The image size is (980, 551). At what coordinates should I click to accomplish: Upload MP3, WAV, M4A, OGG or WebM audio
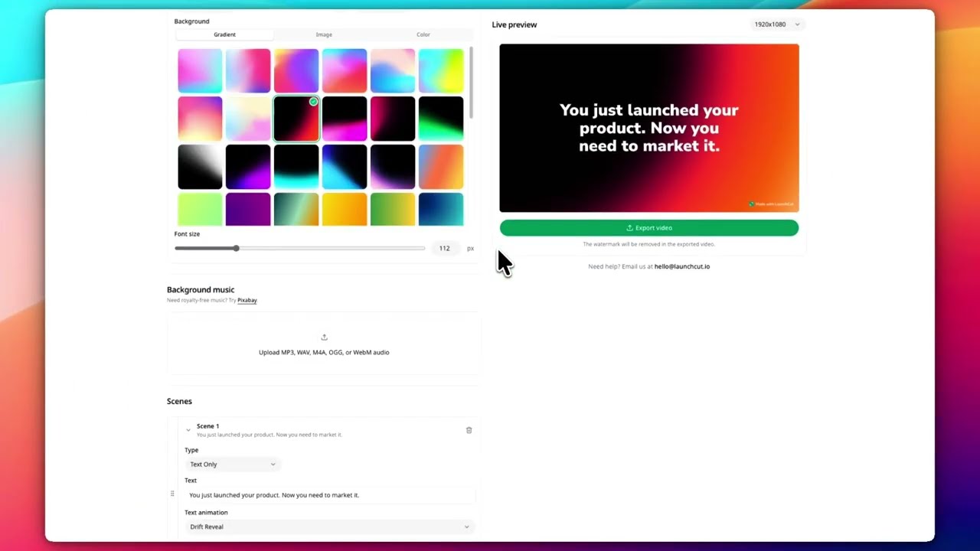pyautogui.click(x=324, y=344)
